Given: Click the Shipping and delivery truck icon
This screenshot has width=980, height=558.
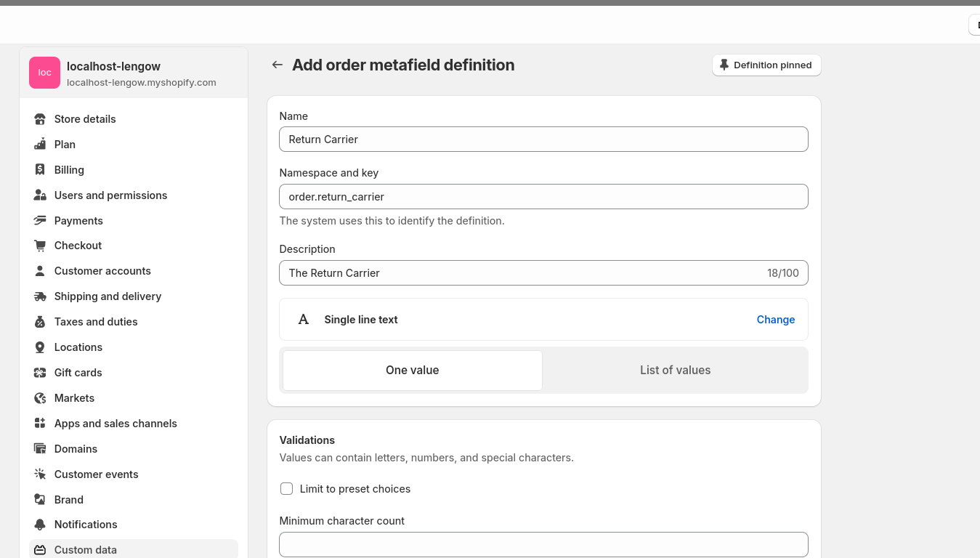Looking at the screenshot, I should coord(40,296).
